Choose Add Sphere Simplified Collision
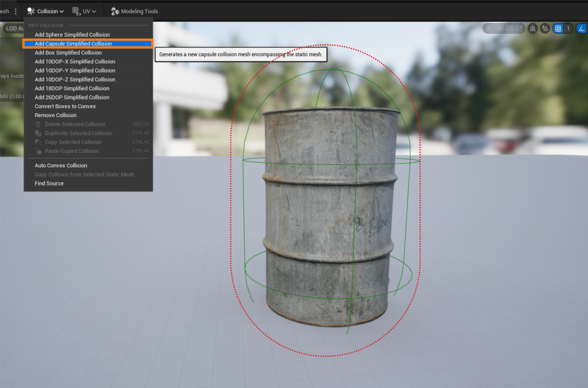The width and height of the screenshot is (588, 388). pyautogui.click(x=88, y=34)
